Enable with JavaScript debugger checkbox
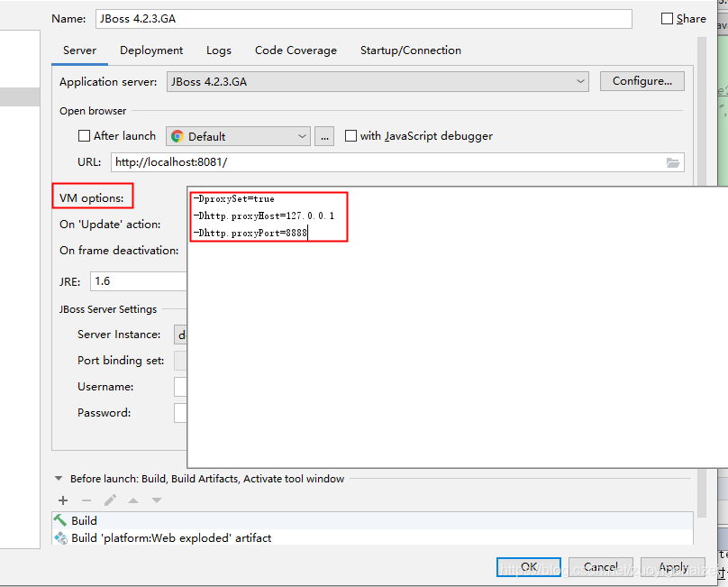 350,136
